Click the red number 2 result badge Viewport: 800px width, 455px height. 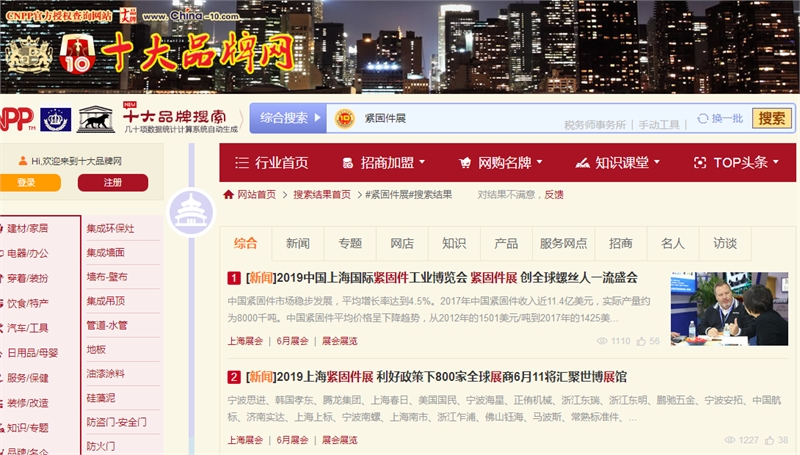click(234, 377)
